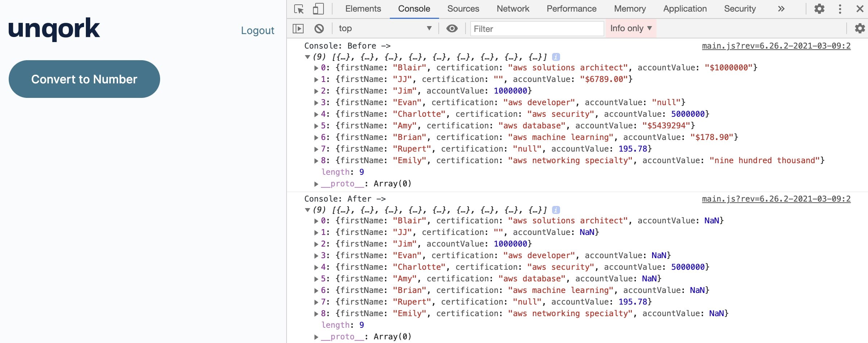The width and height of the screenshot is (868, 343).
Task: Select the "$1000000" accountValue string
Action: coord(729,67)
